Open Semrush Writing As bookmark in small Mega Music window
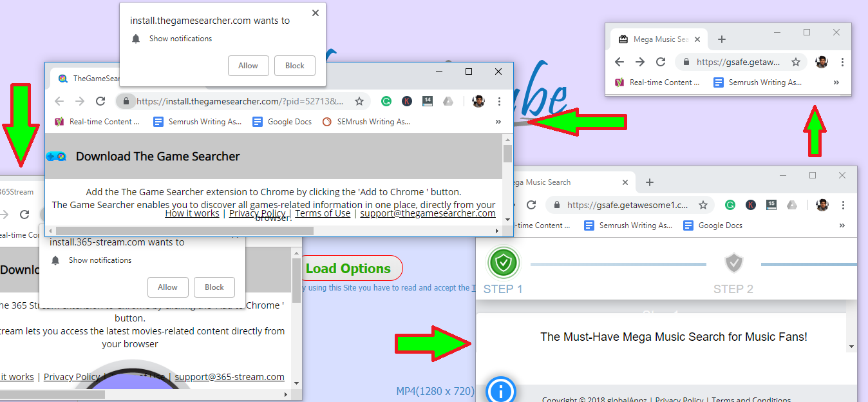868x402 pixels. [x=757, y=82]
